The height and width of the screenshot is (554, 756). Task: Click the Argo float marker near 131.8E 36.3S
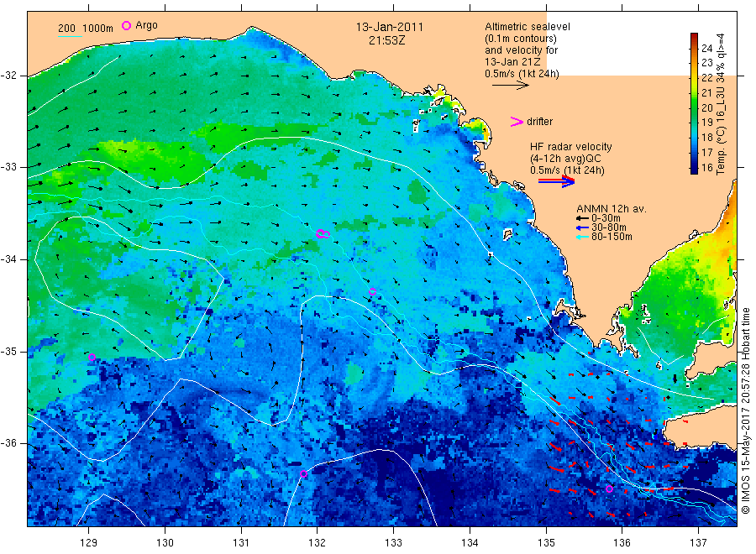[303, 474]
